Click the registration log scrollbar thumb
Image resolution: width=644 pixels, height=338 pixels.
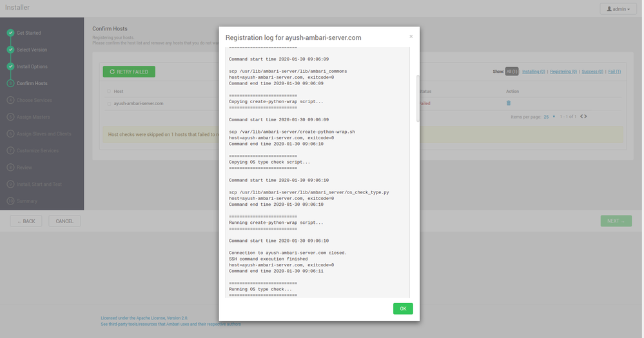418,98
